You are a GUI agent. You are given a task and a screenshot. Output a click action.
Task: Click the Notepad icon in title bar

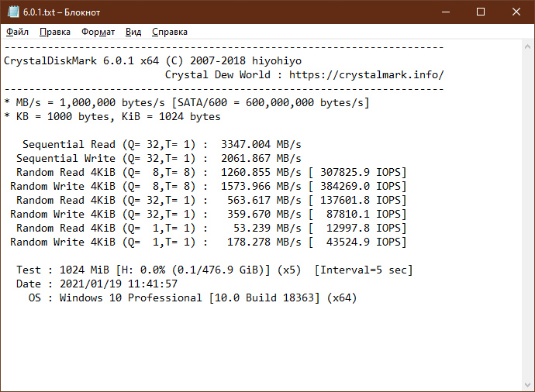tap(13, 12)
